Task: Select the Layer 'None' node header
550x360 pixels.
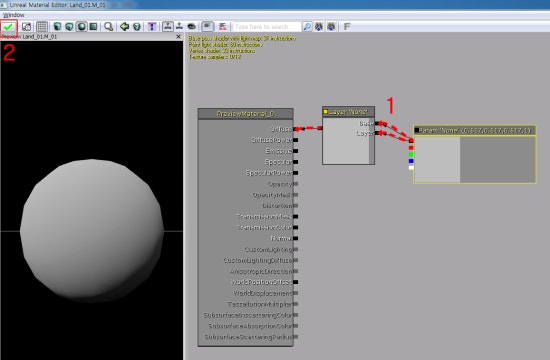Action: (x=348, y=112)
